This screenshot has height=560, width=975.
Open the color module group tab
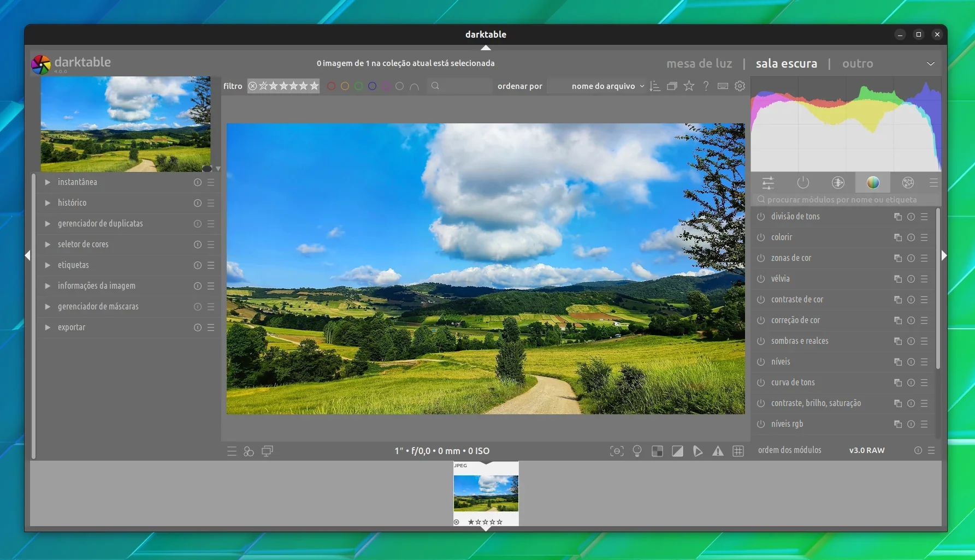click(x=873, y=183)
